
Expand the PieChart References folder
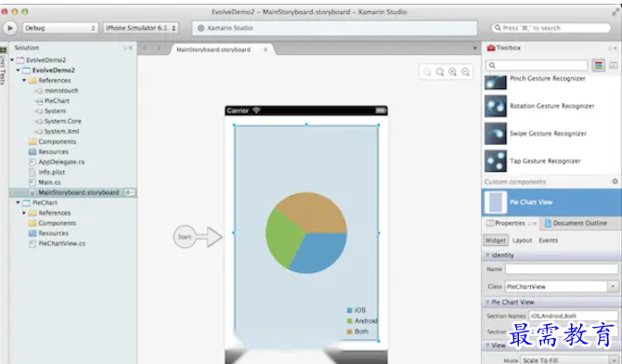(24, 214)
